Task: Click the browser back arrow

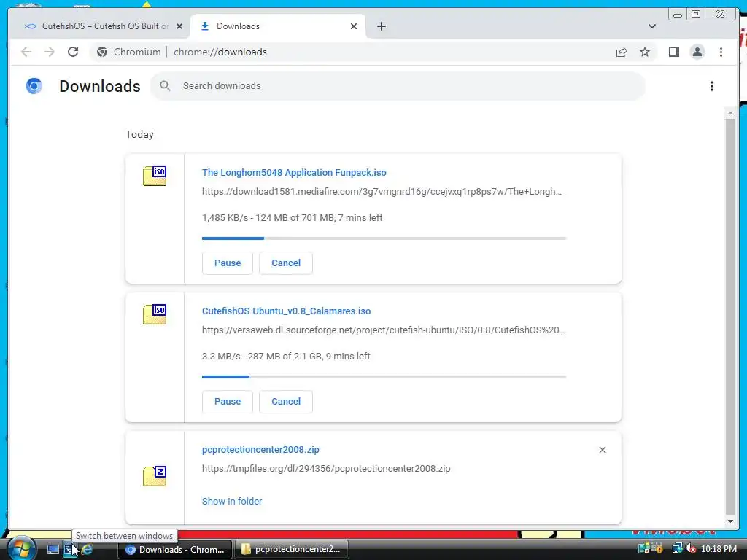Action: (x=26, y=52)
